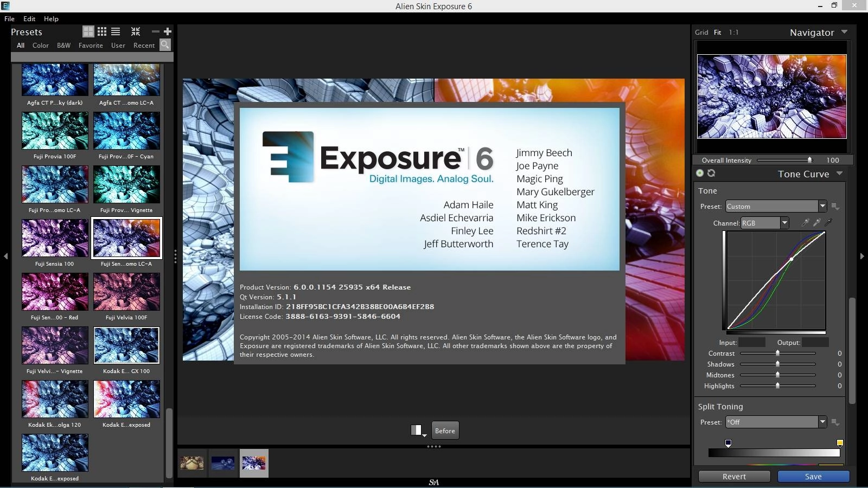Open the Help menu
The width and height of the screenshot is (868, 488).
pos(51,18)
